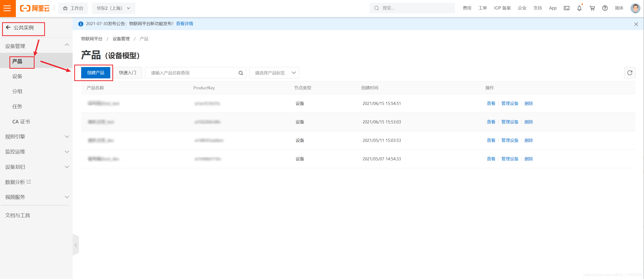The width and height of the screenshot is (644, 279).
Task: Open the 请选择产品标签 dropdown
Action: click(x=274, y=73)
